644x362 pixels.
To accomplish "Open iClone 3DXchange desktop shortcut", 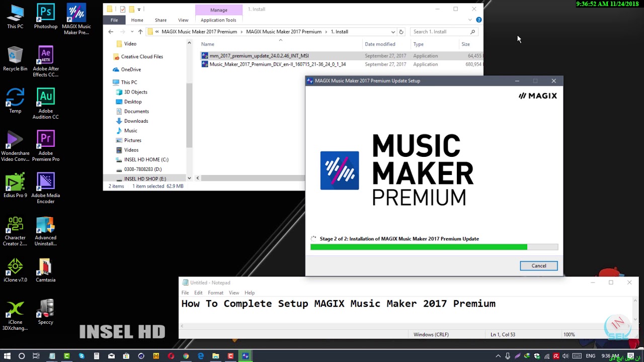I will [x=15, y=316].
